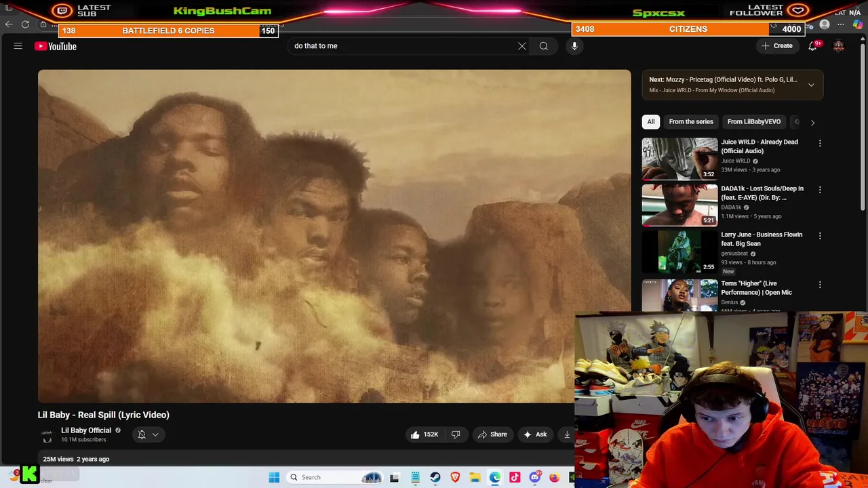The image size is (868, 488).
Task: Open Windows Start menu
Action: pos(274,477)
